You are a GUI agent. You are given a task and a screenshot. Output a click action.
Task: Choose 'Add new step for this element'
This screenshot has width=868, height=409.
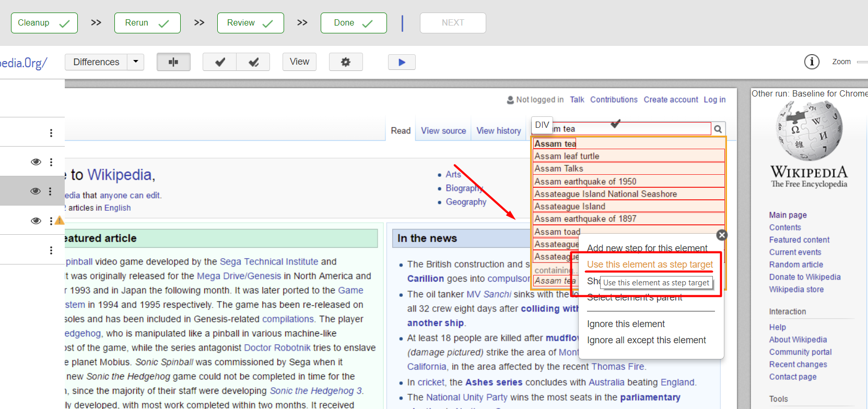tap(647, 248)
